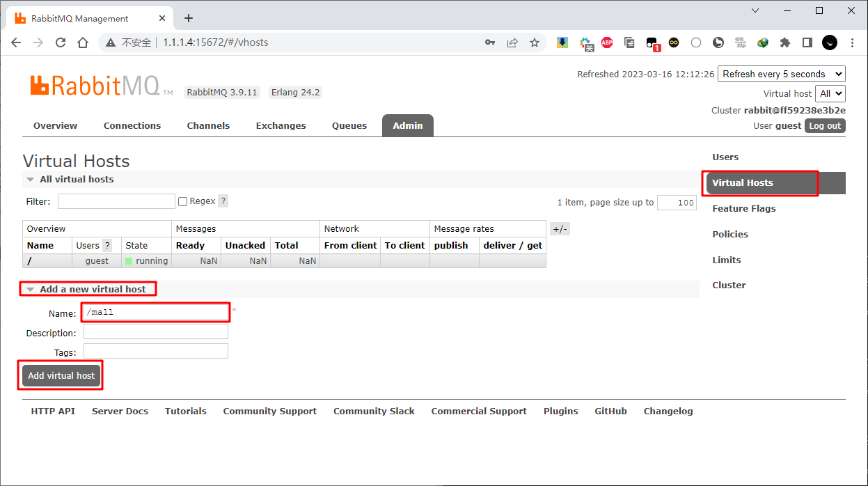Image resolution: width=868 pixels, height=486 pixels.
Task: Click the Users help question mark
Action: tap(107, 245)
